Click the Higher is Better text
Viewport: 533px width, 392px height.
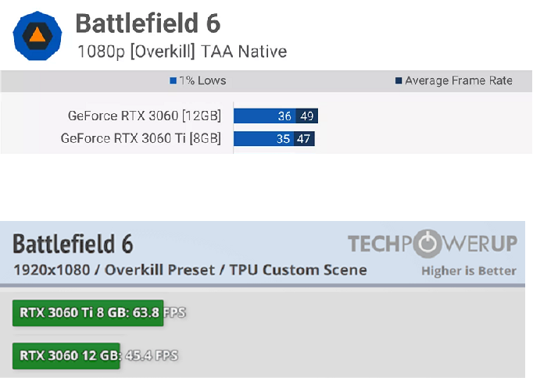469,271
